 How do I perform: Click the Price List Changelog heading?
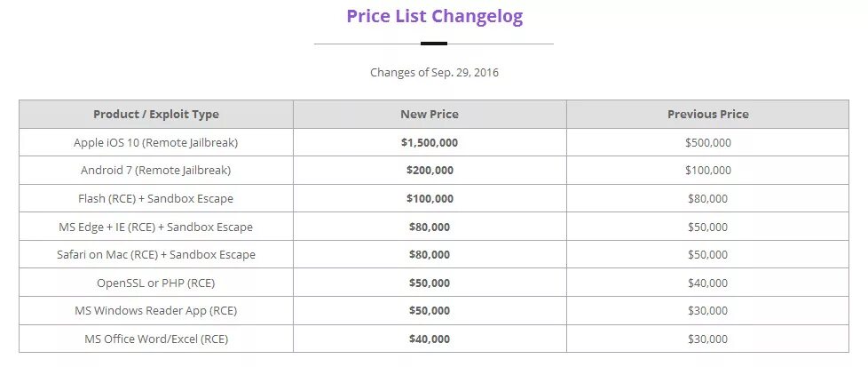[x=434, y=16]
